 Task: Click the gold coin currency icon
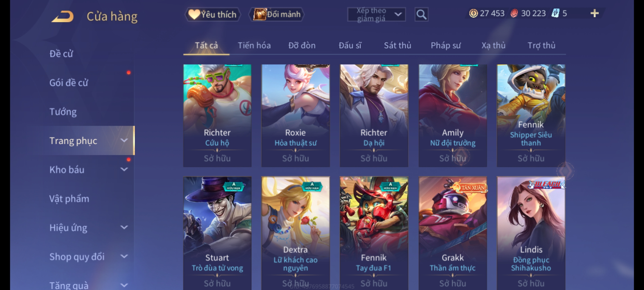pos(473,13)
